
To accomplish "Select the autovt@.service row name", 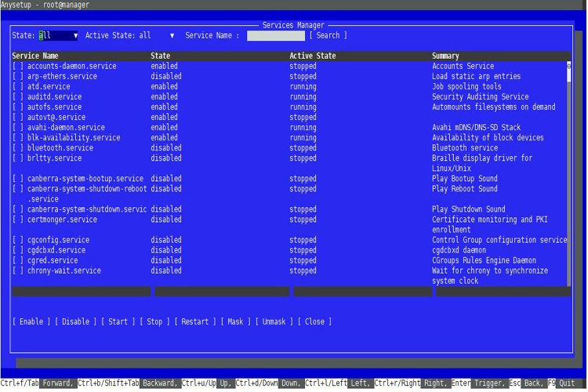I will pyautogui.click(x=56, y=117).
